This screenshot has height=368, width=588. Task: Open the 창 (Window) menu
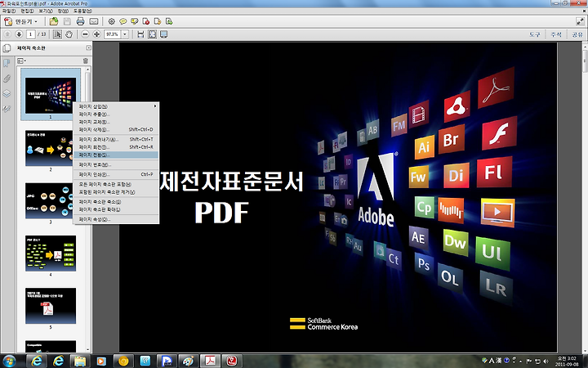[63, 11]
